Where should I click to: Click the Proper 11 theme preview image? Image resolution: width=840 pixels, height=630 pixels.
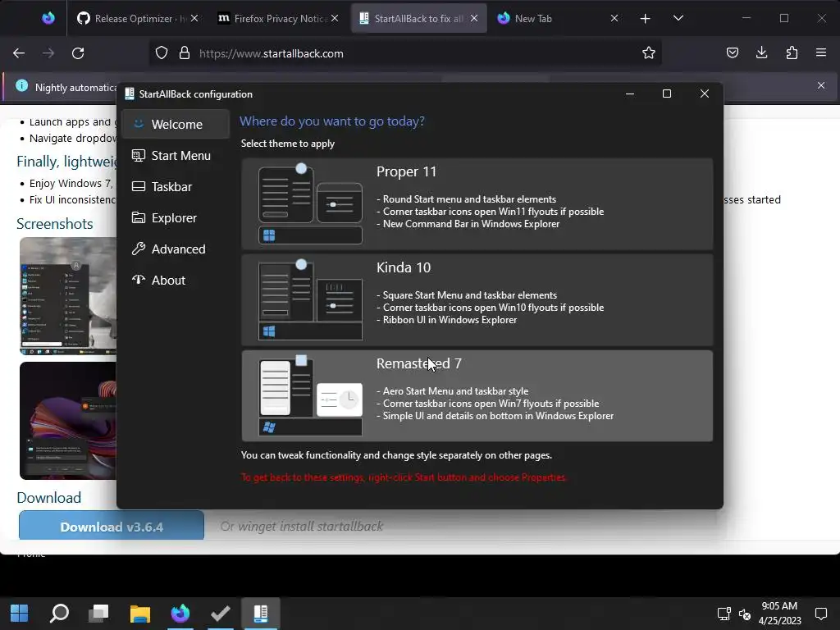point(310,203)
